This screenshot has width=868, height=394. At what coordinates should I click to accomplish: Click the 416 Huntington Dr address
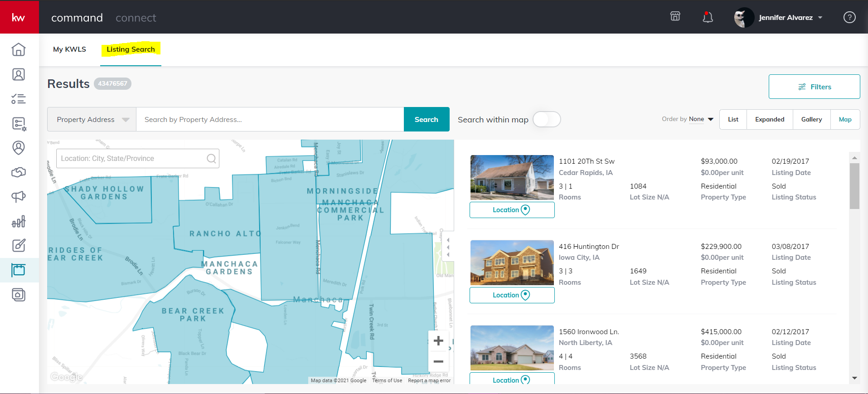pyautogui.click(x=589, y=247)
